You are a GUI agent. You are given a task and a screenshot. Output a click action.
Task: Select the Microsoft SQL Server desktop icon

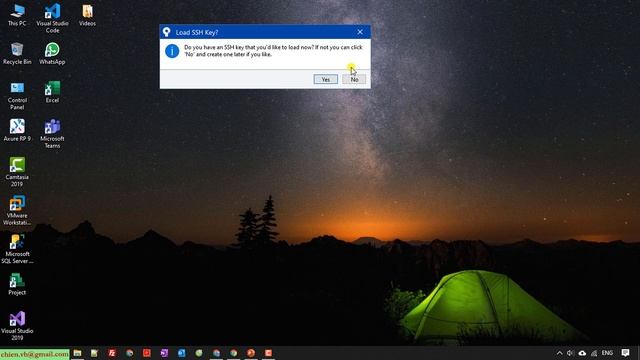pos(17,249)
